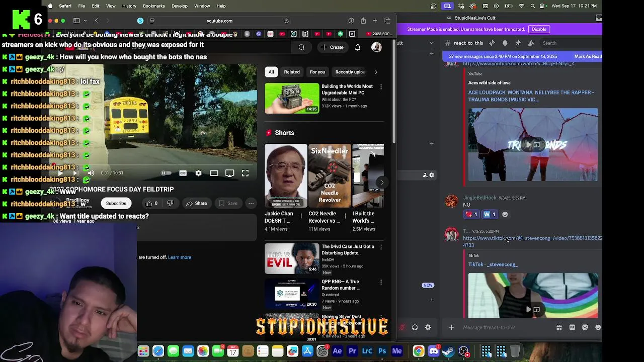Open YouTube search icon
This screenshot has width=644, height=362.
coord(301,47)
